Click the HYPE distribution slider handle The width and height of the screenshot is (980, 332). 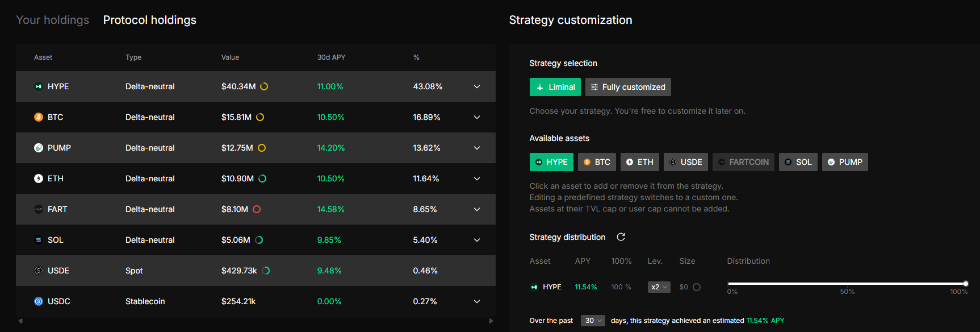[965, 283]
